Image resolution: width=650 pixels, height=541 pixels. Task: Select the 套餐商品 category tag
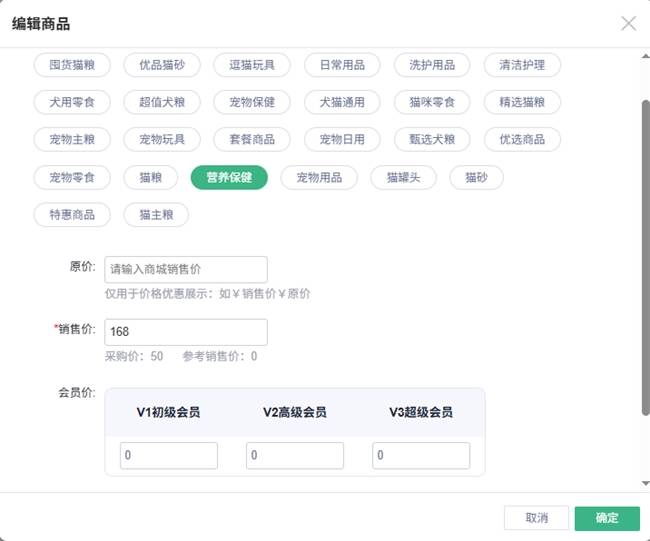[x=252, y=139]
